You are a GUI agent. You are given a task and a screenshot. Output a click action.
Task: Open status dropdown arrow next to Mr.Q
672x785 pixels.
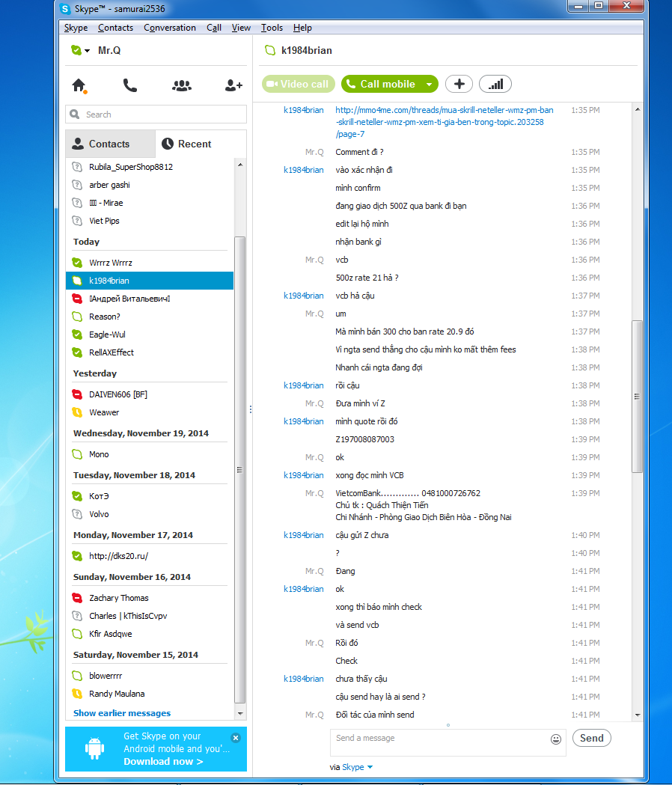click(87, 51)
